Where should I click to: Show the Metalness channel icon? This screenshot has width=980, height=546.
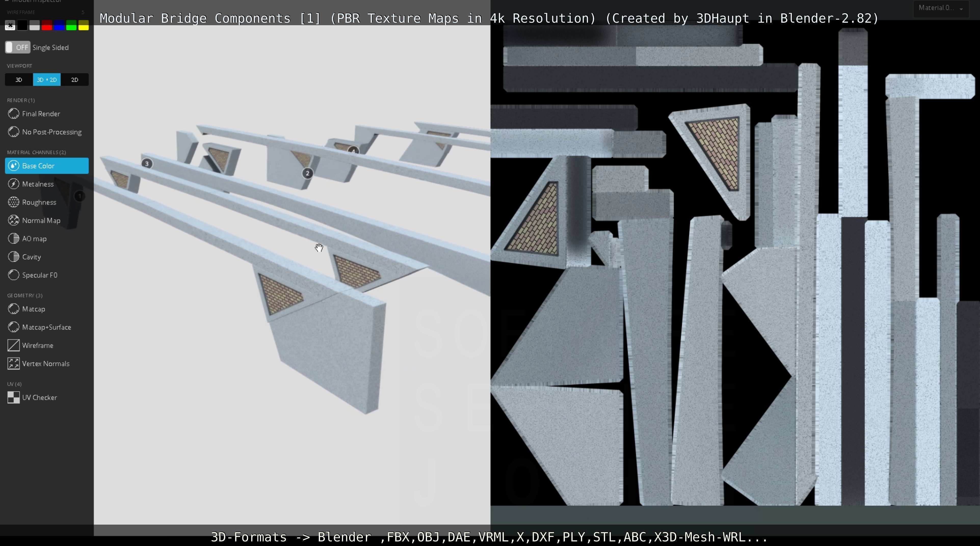tap(14, 184)
